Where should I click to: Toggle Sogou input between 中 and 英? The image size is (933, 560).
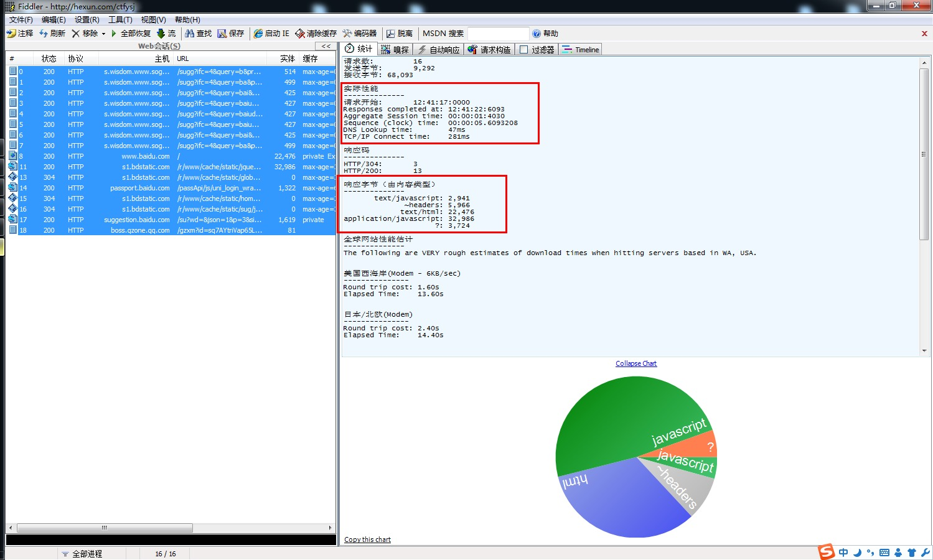point(843,553)
